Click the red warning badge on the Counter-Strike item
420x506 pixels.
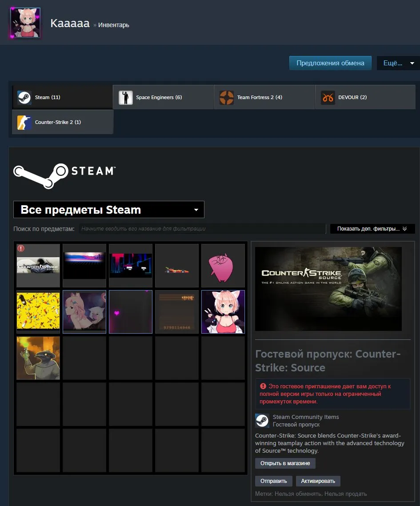(x=21, y=248)
